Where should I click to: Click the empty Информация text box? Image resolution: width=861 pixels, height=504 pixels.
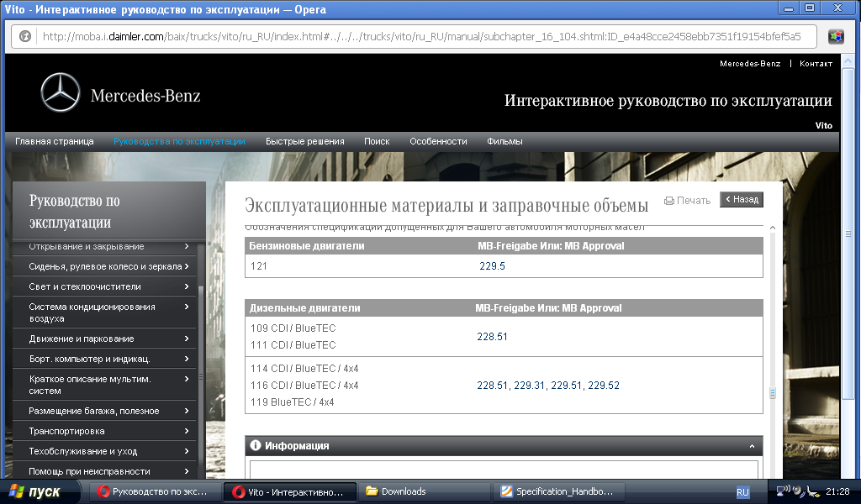tap(504, 470)
